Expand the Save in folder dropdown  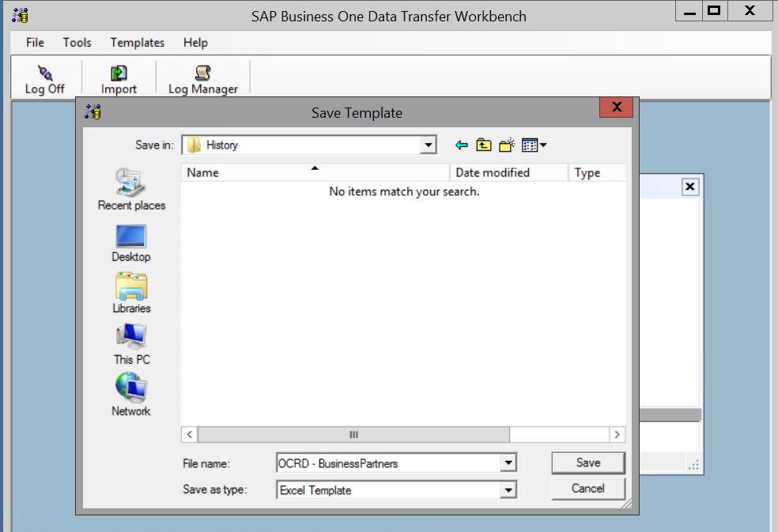tap(429, 145)
